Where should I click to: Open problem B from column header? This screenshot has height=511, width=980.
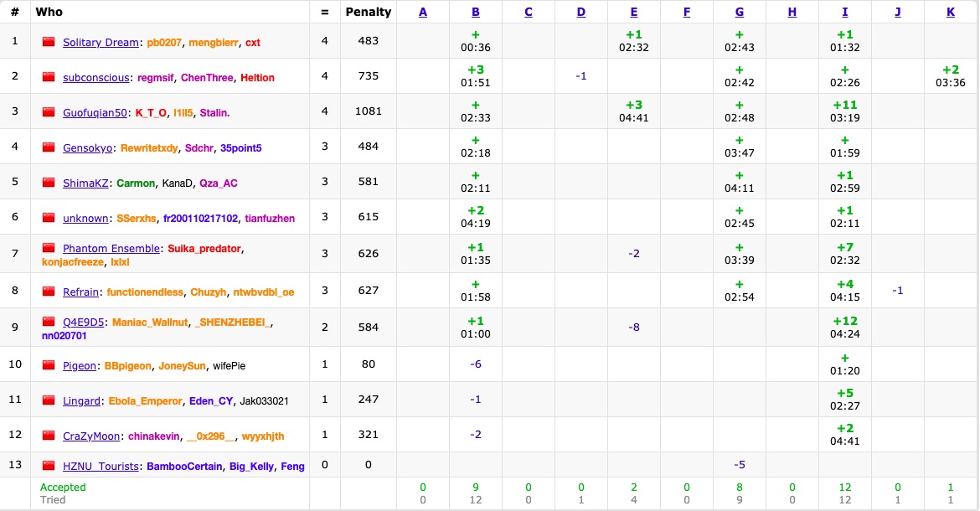pos(476,12)
